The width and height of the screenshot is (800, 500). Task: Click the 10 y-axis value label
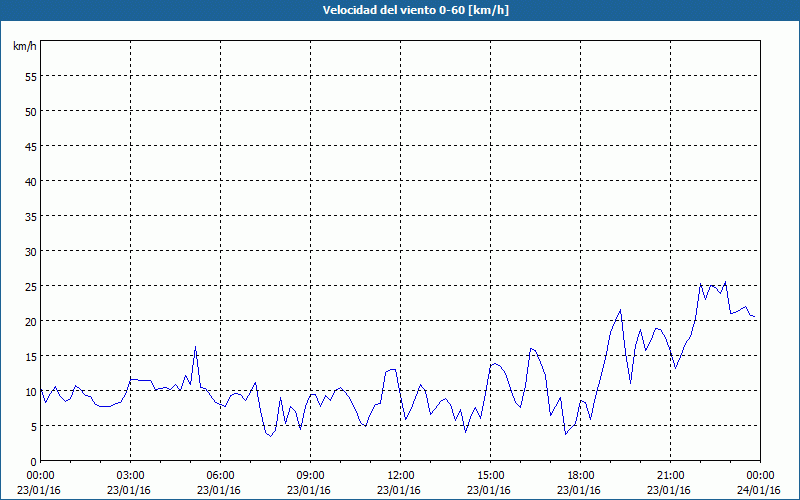point(31,392)
